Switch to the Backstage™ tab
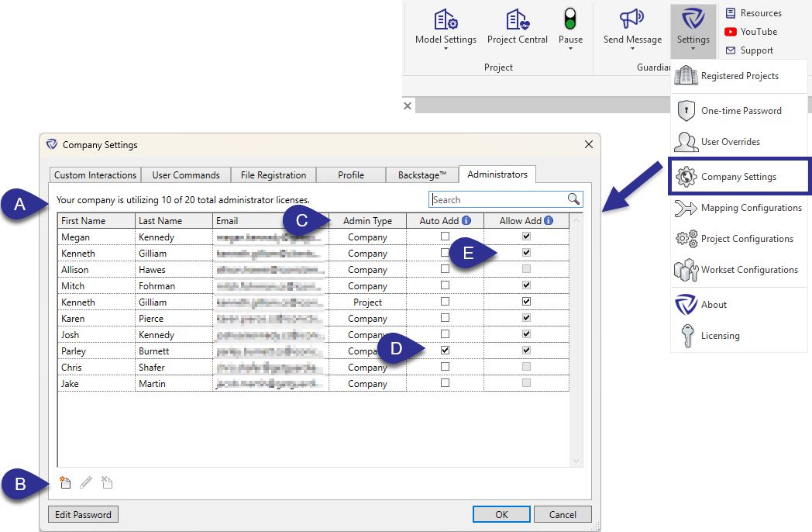This screenshot has height=532, width=812. [x=422, y=174]
